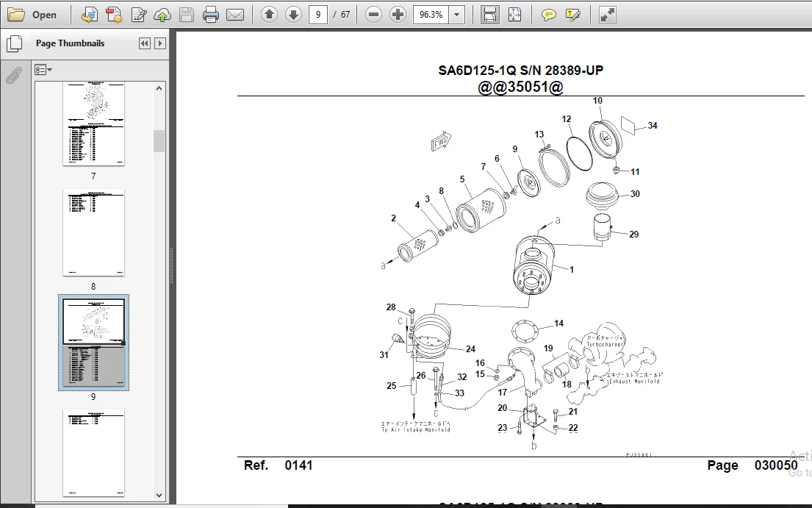This screenshot has width=812, height=508.
Task: Click the fit width scrolling icon
Action: (489, 15)
